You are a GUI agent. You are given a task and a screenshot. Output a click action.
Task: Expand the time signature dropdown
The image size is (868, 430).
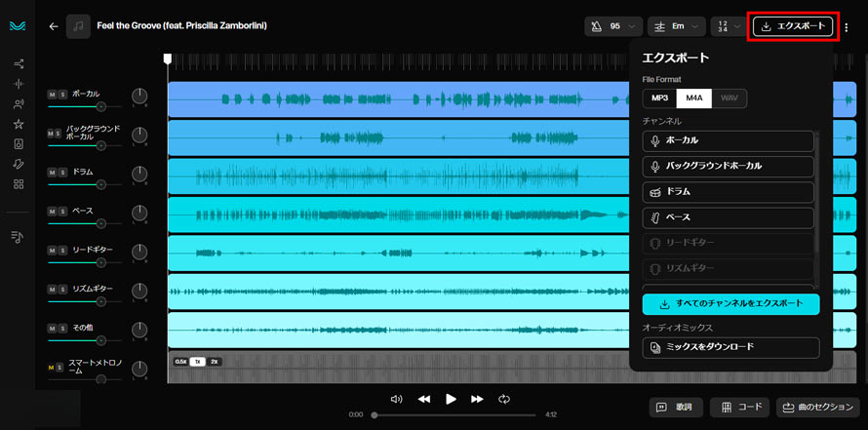[730, 26]
